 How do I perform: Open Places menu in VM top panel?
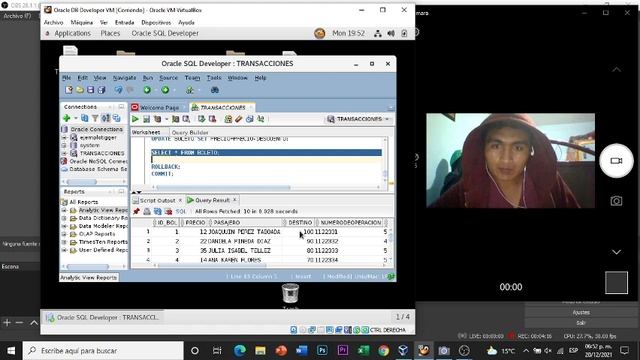(110, 33)
